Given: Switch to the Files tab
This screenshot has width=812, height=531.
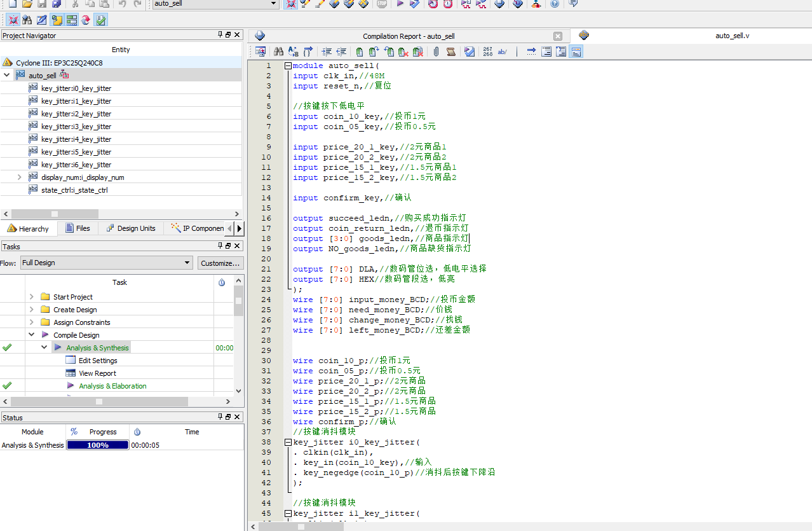Looking at the screenshot, I should point(78,228).
